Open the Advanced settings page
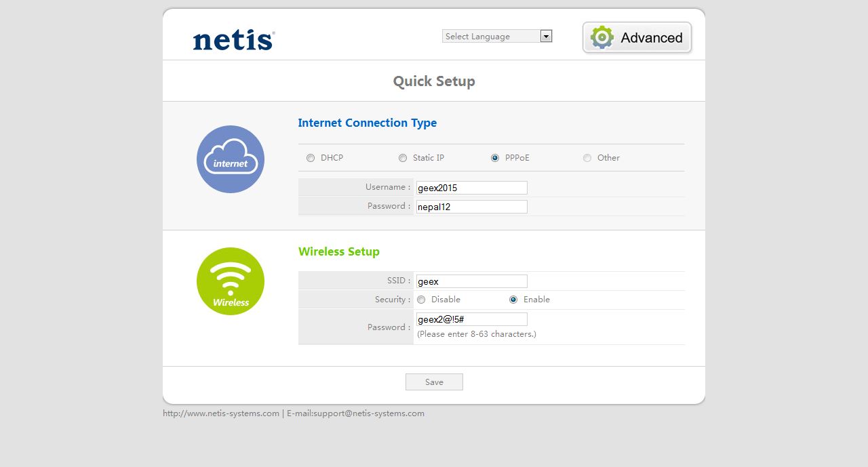 click(637, 38)
